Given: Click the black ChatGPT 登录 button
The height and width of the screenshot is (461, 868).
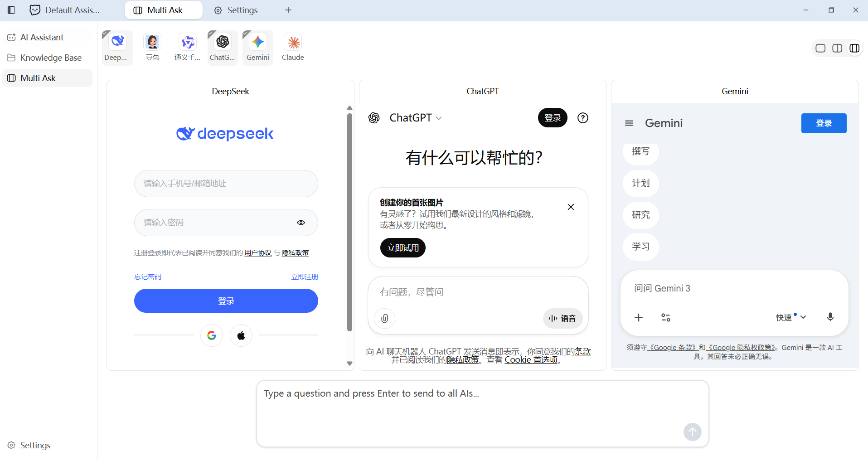Looking at the screenshot, I should click(553, 118).
